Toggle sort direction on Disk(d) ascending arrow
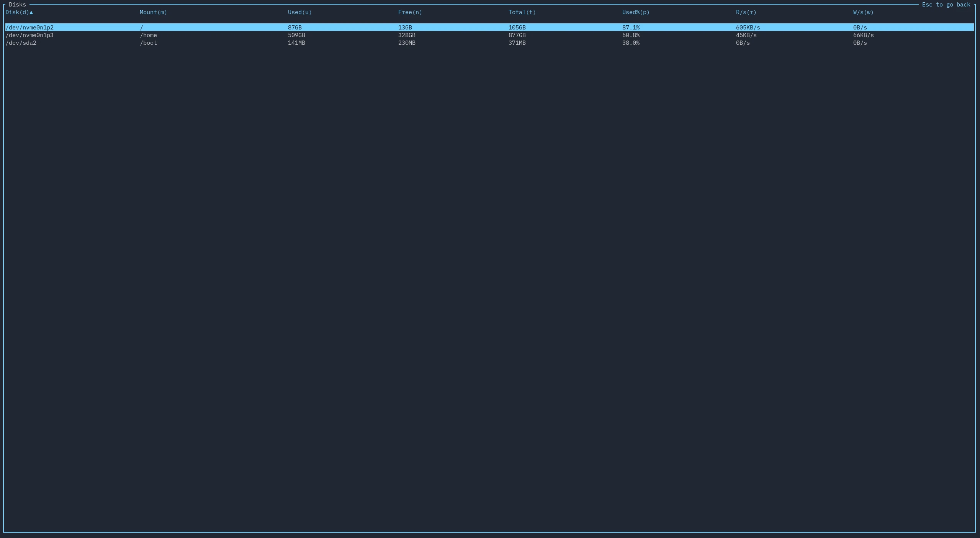The width and height of the screenshot is (980, 538). pos(31,12)
